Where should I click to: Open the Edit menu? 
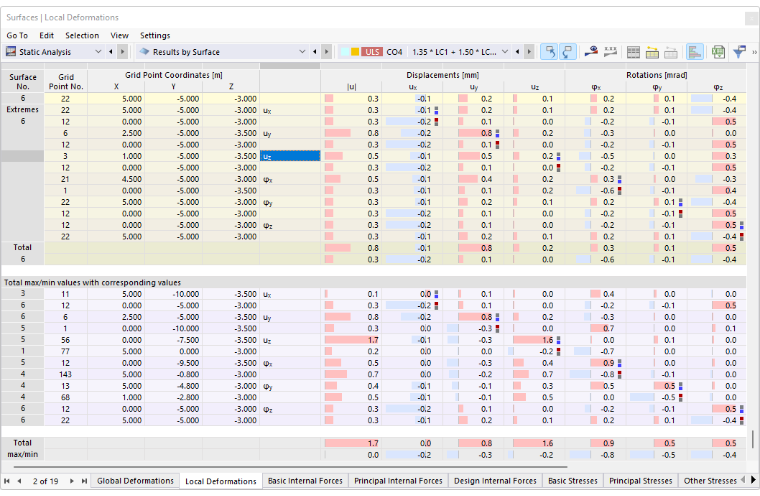point(47,35)
